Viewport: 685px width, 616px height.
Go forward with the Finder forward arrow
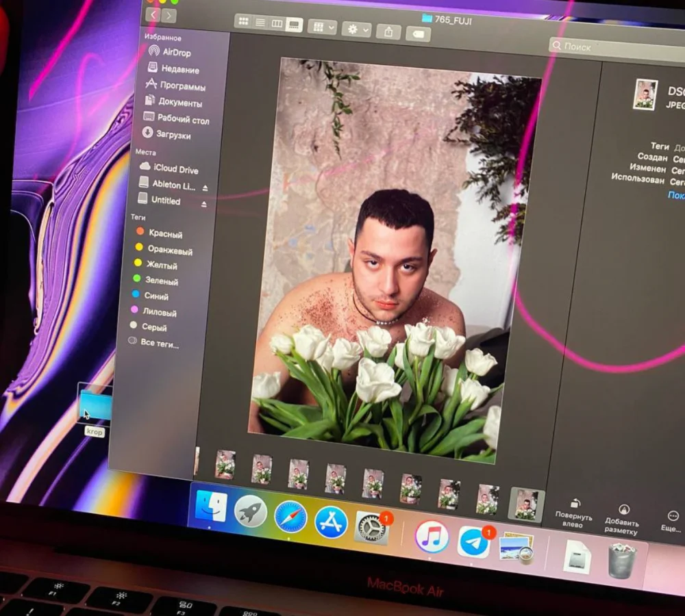(169, 16)
